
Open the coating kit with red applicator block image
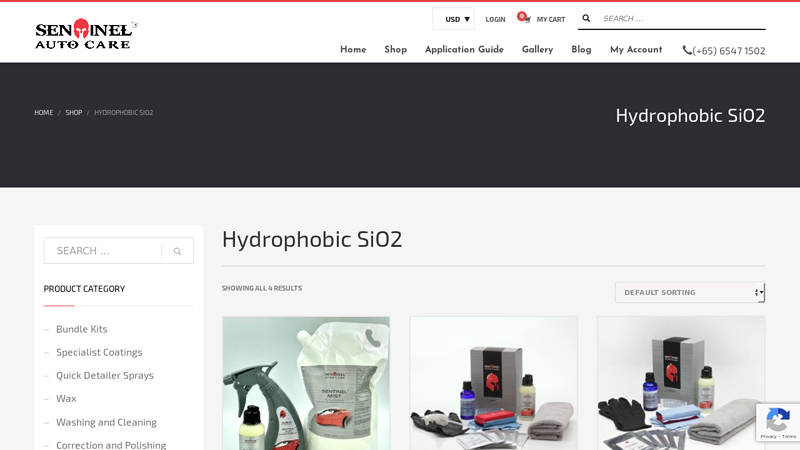pos(494,383)
